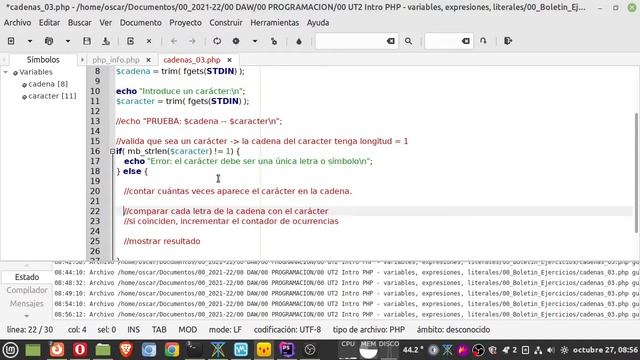The width and height of the screenshot is (640, 360).
Task: Launch Firefox from the panel
Action: (57, 350)
